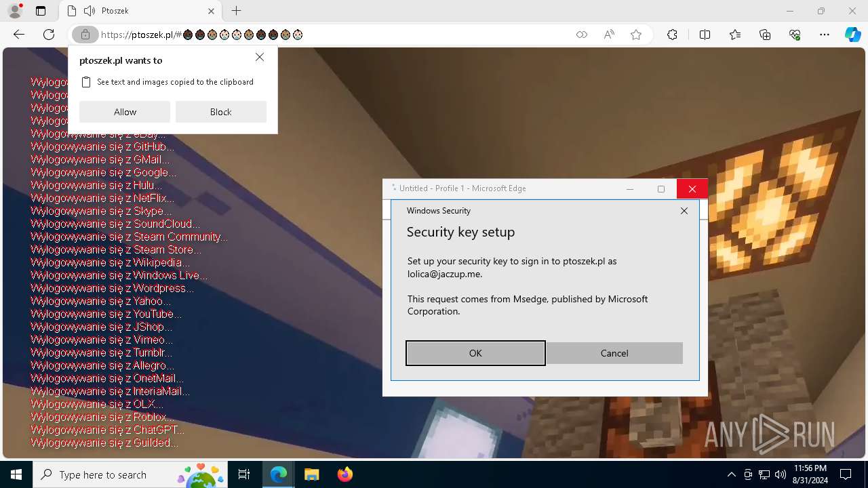Image resolution: width=868 pixels, height=488 pixels.
Task: Open network status tray icon
Action: pyautogui.click(x=764, y=474)
